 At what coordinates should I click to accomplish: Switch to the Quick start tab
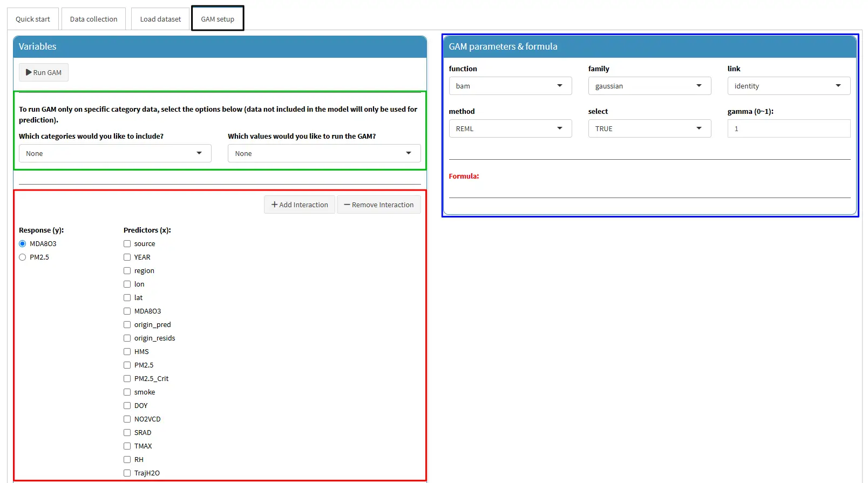(x=32, y=19)
